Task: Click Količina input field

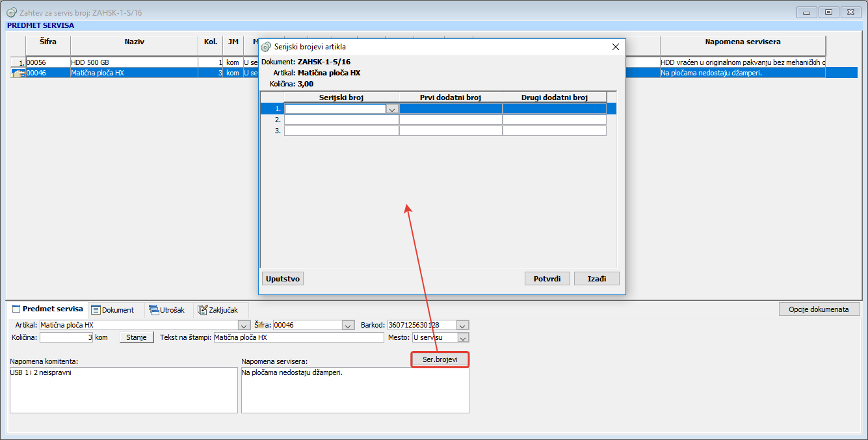Action: tap(67, 337)
